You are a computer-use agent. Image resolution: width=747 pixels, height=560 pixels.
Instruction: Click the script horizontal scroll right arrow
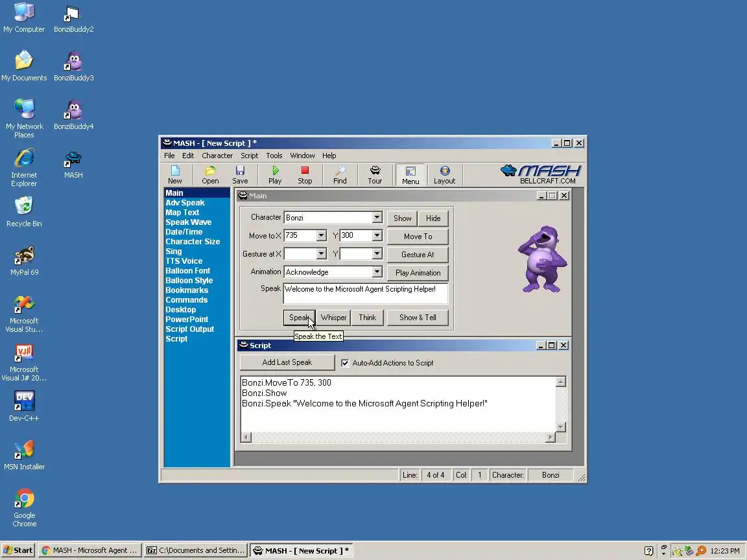[551, 437]
